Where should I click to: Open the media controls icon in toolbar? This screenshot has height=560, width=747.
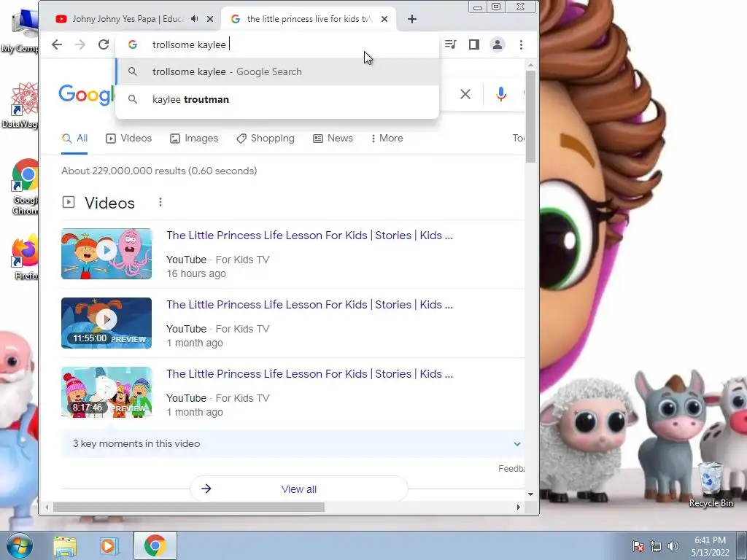450,44
